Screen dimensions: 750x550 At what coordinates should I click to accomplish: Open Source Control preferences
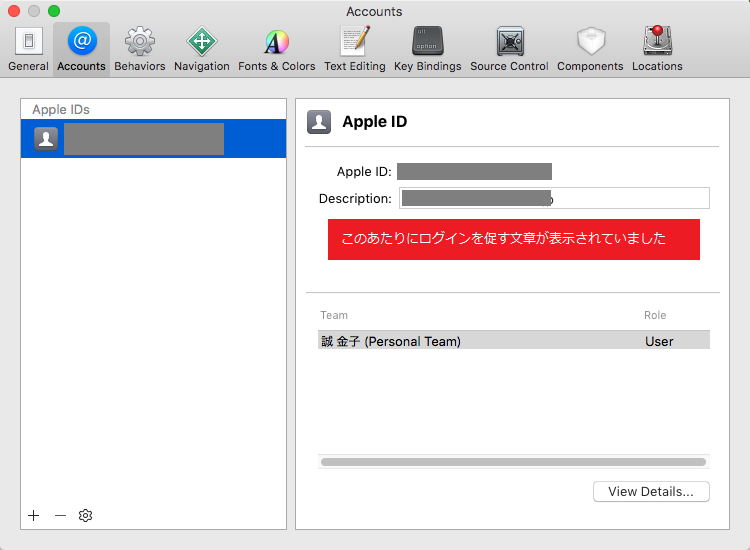[x=509, y=49]
